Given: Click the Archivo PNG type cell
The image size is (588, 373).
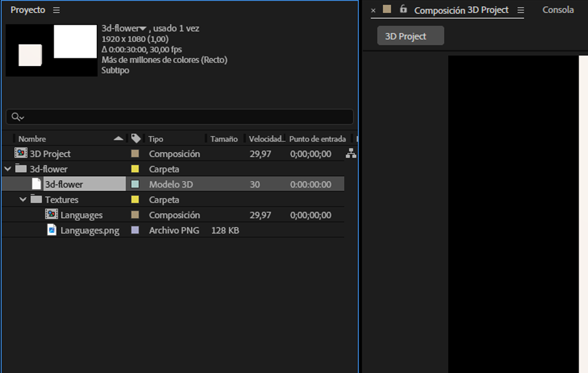Looking at the screenshot, I should click(174, 230).
